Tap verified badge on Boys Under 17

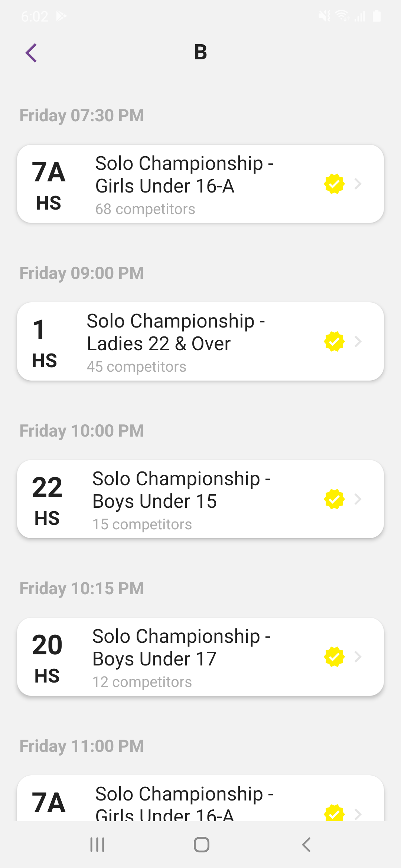[x=334, y=657]
